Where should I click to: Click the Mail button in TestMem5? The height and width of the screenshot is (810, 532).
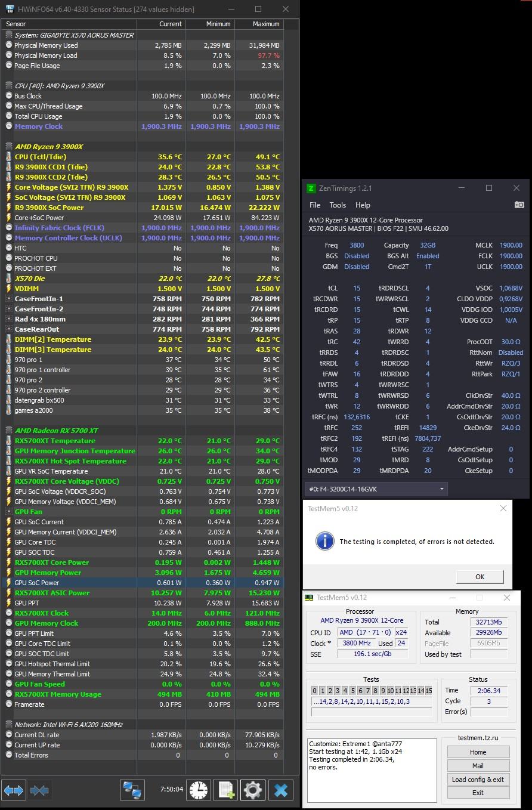pos(478,766)
